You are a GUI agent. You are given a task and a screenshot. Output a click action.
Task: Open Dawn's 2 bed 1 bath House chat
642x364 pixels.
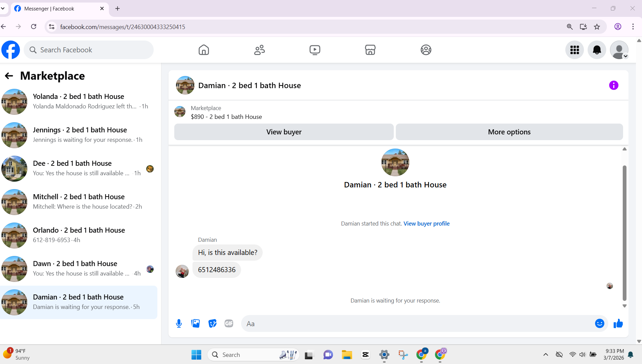click(x=79, y=269)
